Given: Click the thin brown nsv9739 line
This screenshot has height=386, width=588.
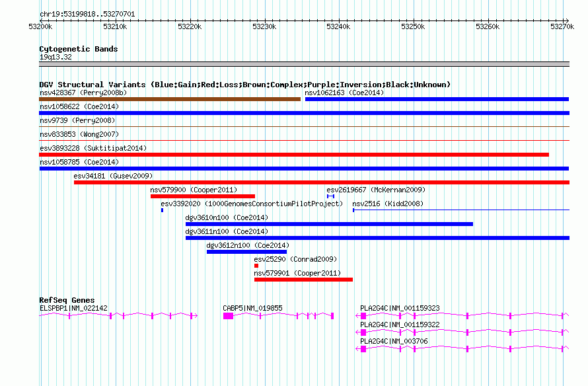Looking at the screenshot, I should [x=304, y=127].
